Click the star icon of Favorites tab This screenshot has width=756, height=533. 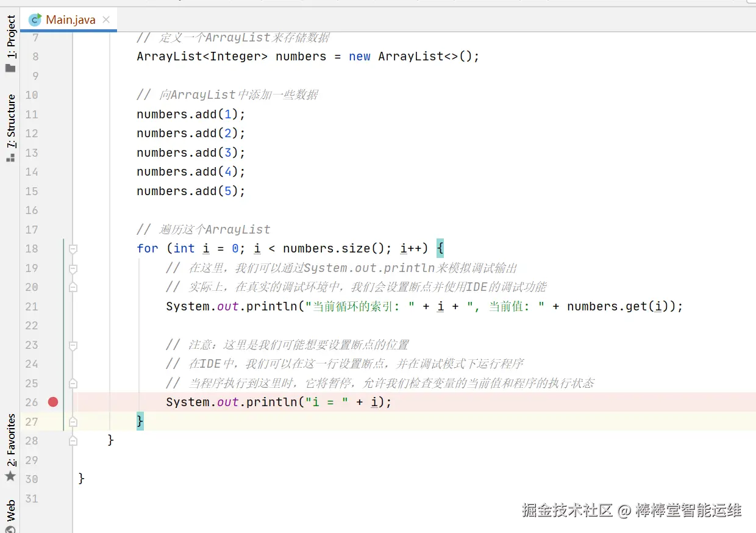click(x=10, y=476)
